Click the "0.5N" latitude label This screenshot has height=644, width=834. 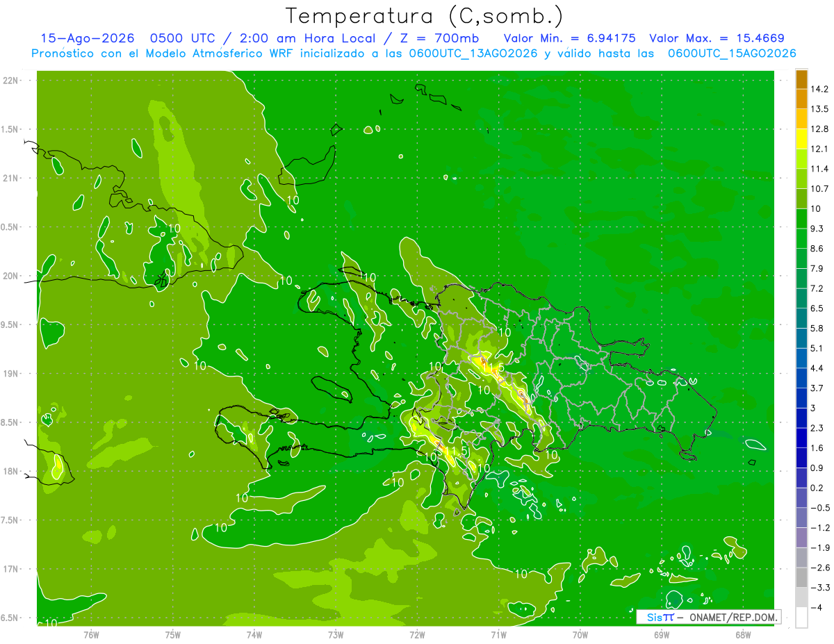10,227
